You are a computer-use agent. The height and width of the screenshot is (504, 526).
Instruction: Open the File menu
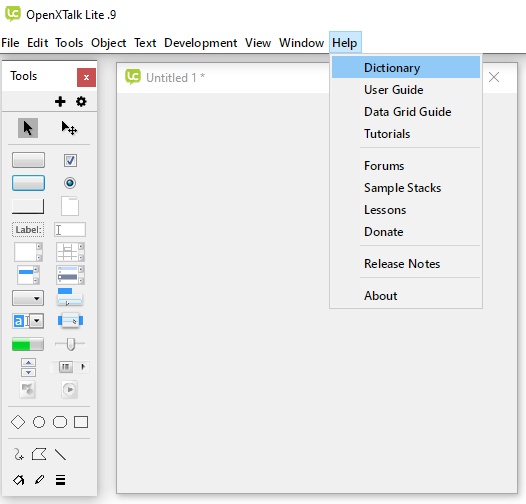pyautogui.click(x=10, y=43)
